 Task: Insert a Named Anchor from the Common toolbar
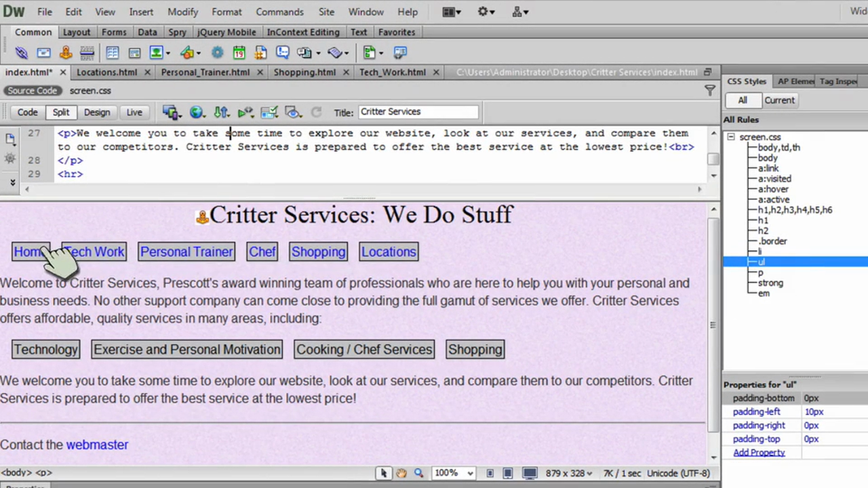(x=65, y=53)
